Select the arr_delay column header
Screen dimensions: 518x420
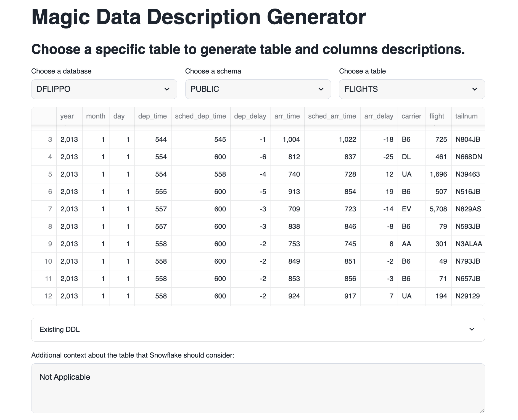click(379, 116)
